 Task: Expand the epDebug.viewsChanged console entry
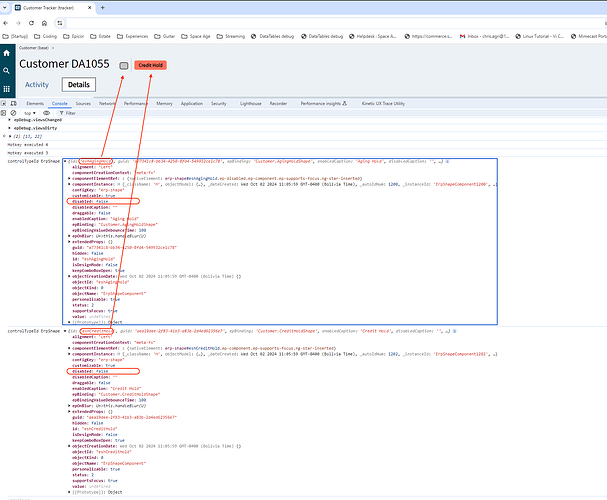pyautogui.click(x=10, y=120)
